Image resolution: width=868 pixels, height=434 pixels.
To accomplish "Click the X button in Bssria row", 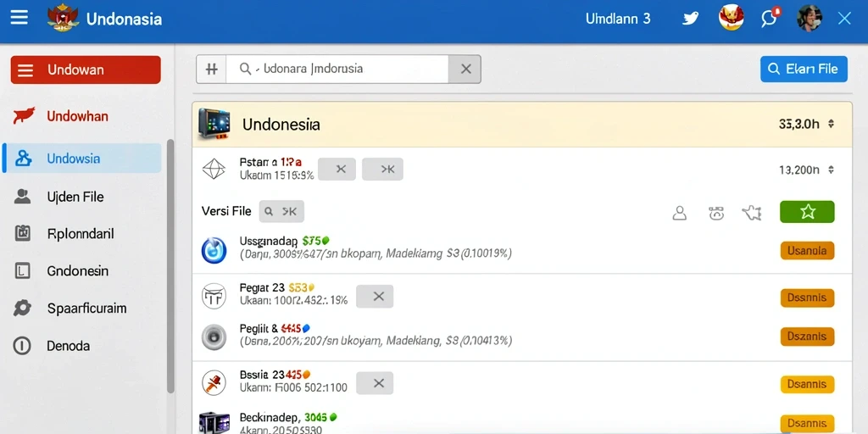I will click(375, 383).
